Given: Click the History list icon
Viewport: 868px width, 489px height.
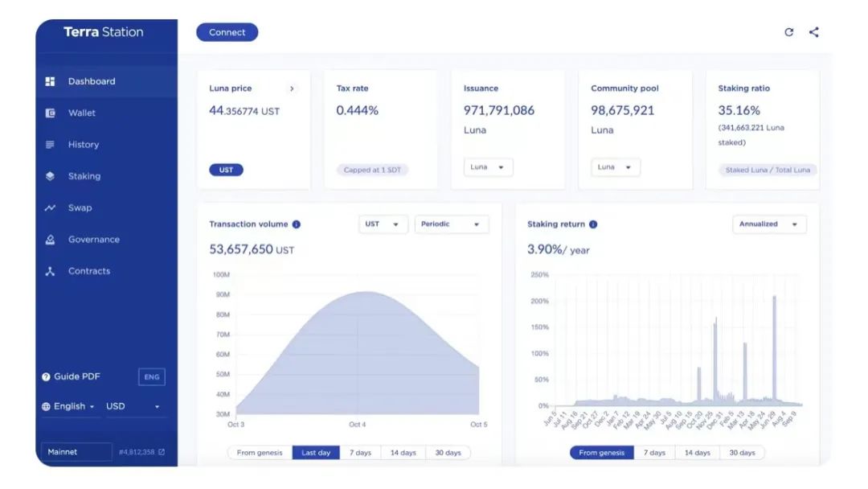Looking at the screenshot, I should (x=50, y=145).
